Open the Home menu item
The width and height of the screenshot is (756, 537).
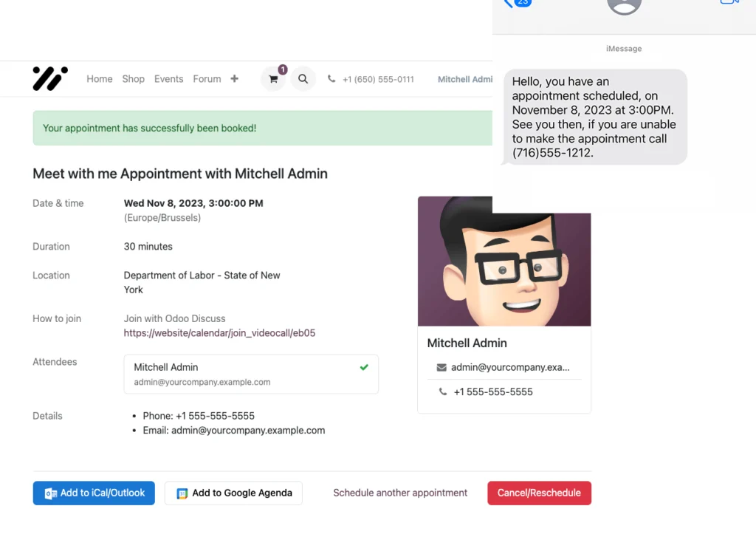click(x=100, y=79)
